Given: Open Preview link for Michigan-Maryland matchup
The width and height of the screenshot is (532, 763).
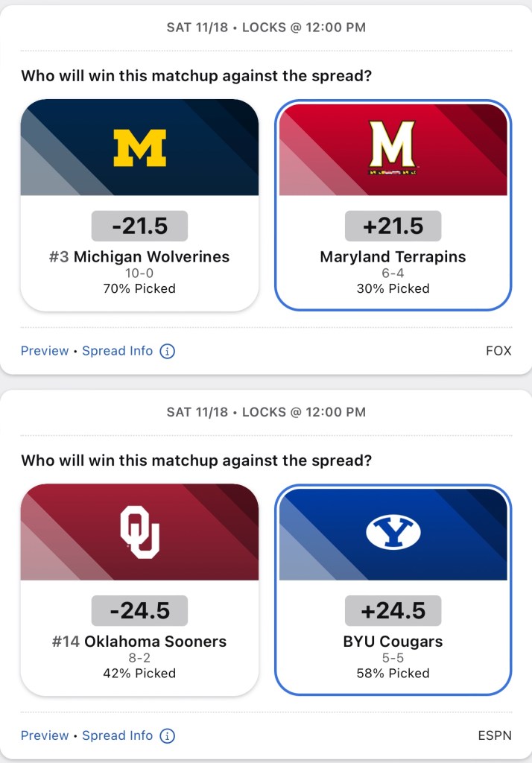Looking at the screenshot, I should tap(45, 351).
